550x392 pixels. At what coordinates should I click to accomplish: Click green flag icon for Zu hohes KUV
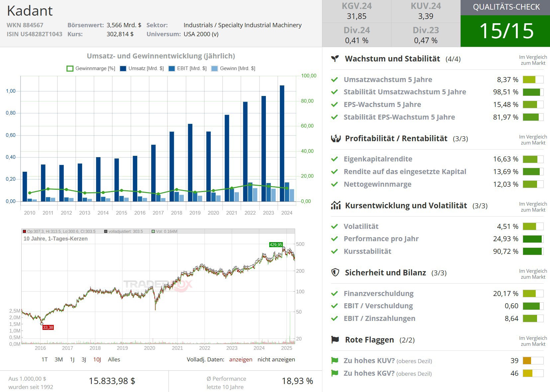(335, 360)
